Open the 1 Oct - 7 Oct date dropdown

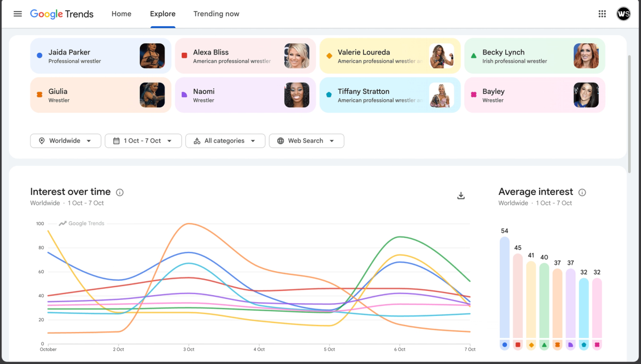(143, 141)
